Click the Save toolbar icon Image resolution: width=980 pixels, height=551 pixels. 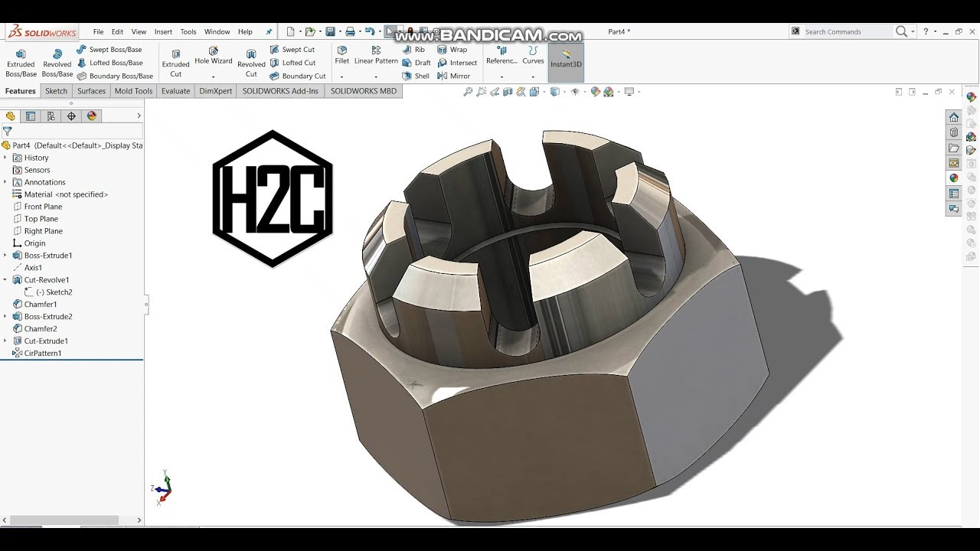(330, 31)
